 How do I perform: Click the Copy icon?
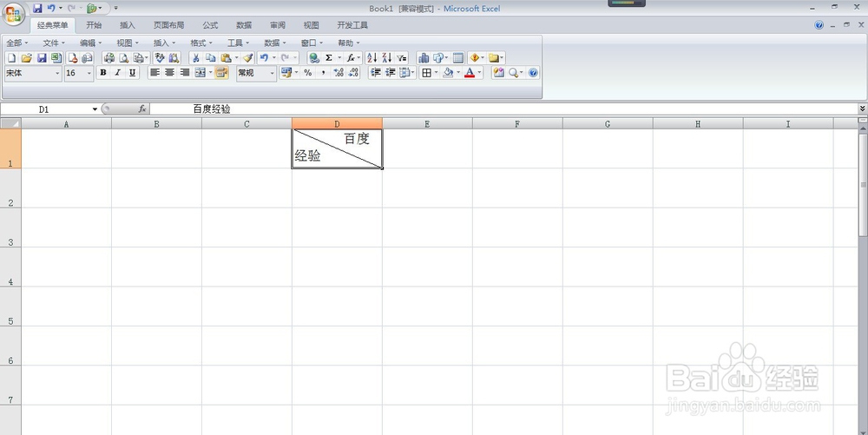[x=210, y=57]
